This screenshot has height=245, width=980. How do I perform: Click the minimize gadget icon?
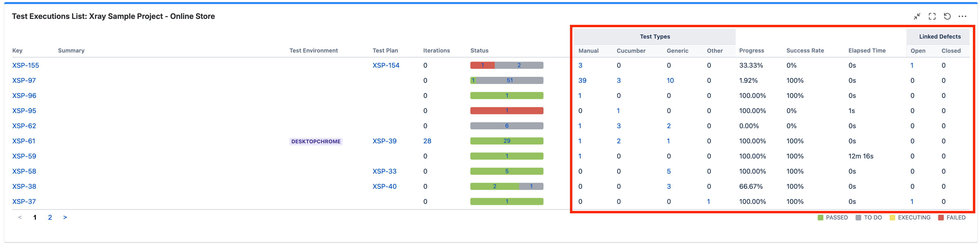(916, 16)
